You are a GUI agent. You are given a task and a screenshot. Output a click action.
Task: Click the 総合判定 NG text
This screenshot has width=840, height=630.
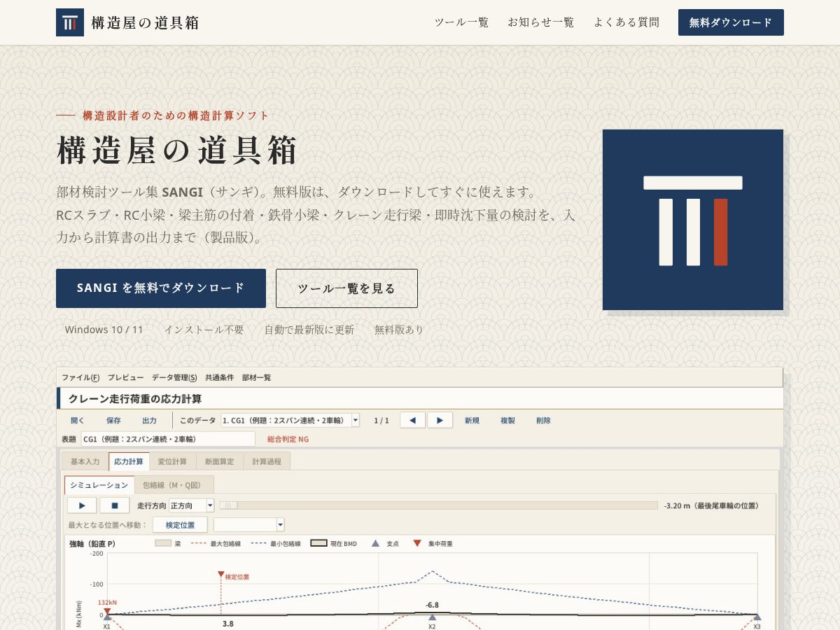(288, 439)
